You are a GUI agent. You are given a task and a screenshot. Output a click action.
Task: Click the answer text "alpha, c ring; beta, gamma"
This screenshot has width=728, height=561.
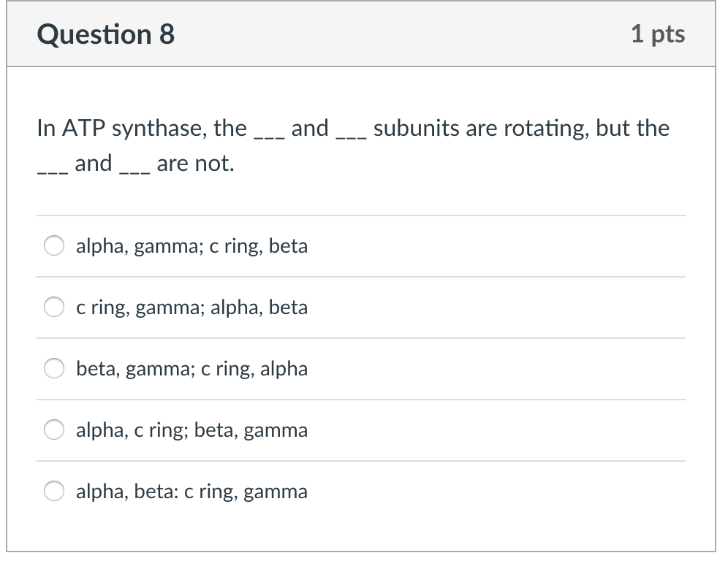point(192,430)
